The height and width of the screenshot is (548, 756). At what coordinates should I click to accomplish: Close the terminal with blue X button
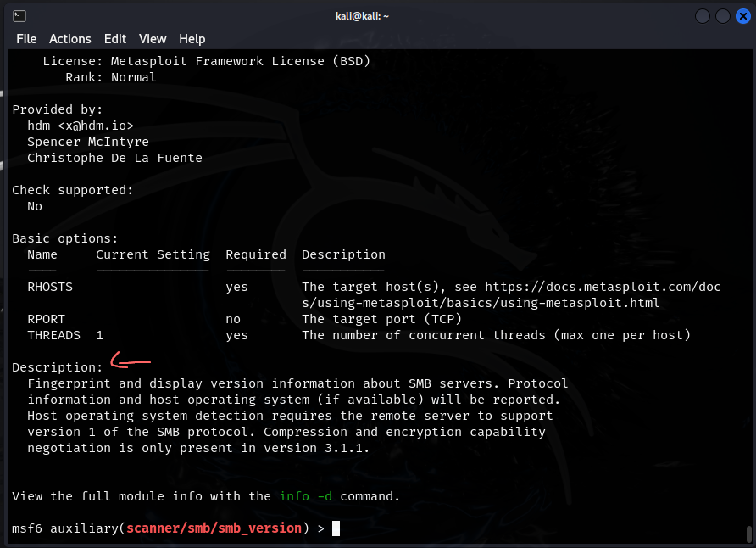(743, 16)
